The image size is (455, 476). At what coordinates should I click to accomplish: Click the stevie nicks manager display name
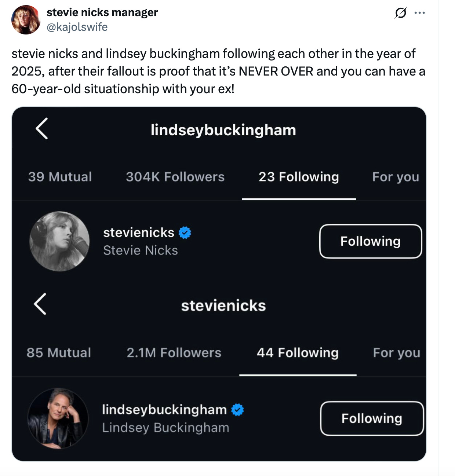(102, 12)
